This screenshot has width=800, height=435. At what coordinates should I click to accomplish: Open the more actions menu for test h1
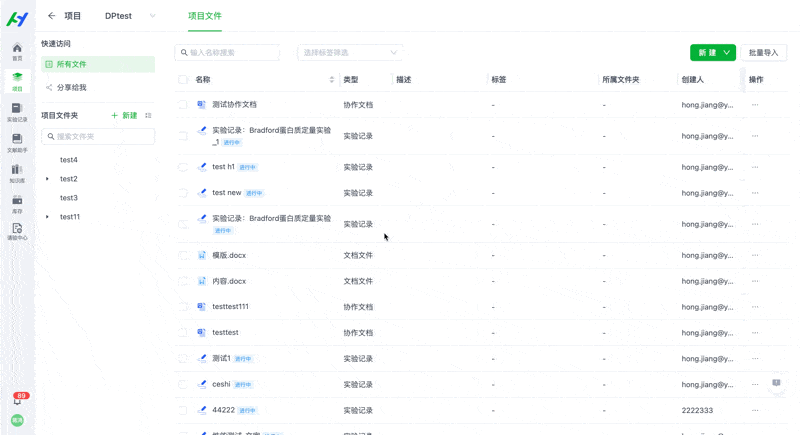tap(755, 167)
